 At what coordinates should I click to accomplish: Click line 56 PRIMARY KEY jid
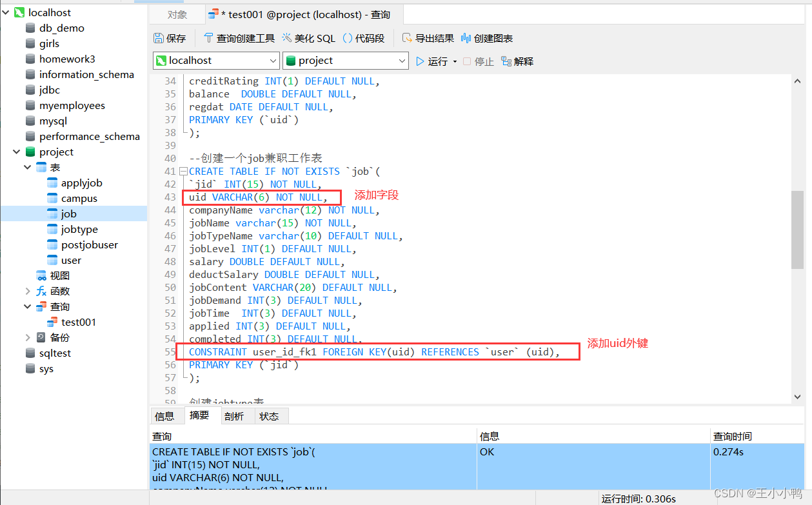(244, 364)
